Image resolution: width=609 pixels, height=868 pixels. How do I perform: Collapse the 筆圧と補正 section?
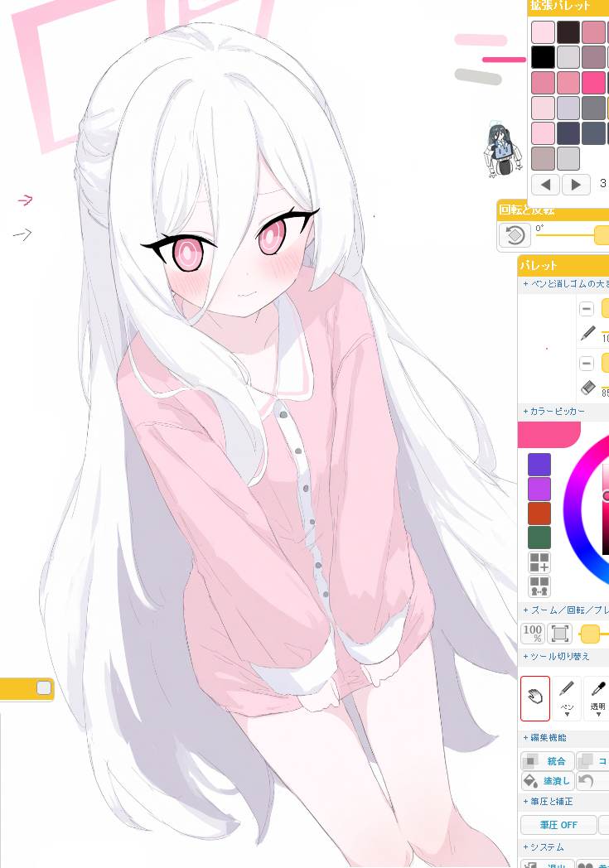pyautogui.click(x=563, y=801)
